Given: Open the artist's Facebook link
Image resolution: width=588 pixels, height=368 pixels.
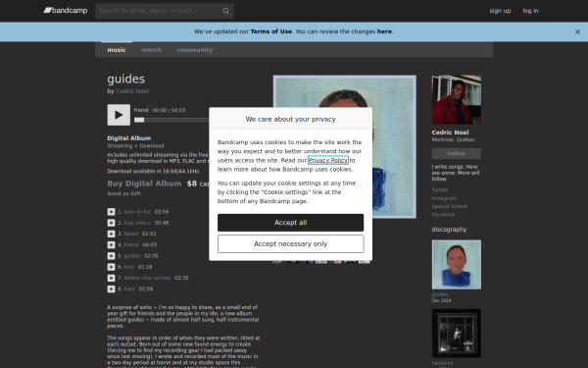Looking at the screenshot, I should click(x=443, y=215).
